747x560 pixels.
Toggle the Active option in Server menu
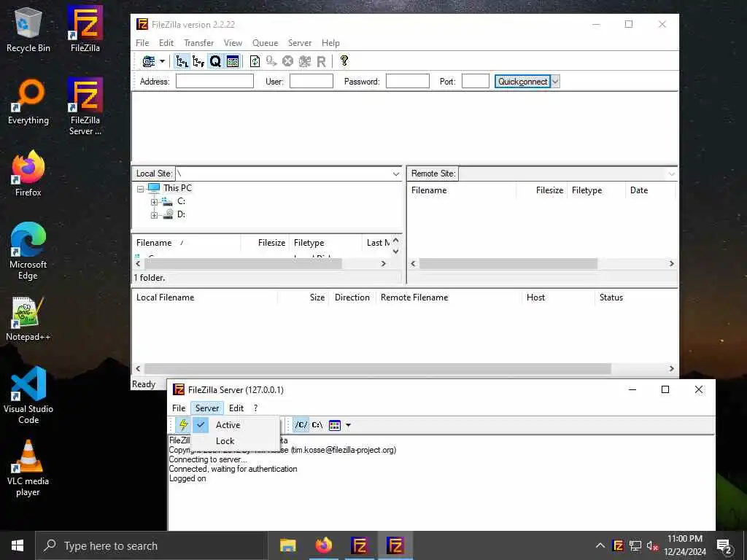point(235,425)
